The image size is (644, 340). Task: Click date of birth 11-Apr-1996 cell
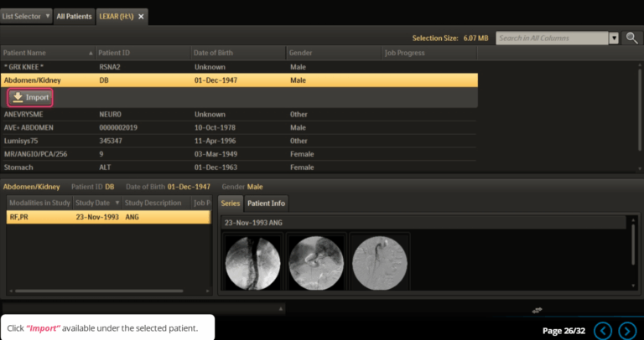tap(216, 141)
